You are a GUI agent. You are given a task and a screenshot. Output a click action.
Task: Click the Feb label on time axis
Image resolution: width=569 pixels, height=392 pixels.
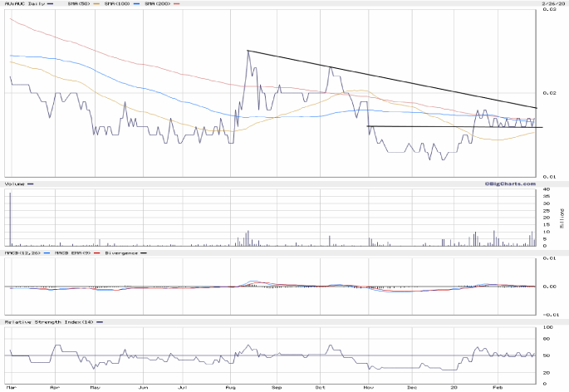click(502, 387)
